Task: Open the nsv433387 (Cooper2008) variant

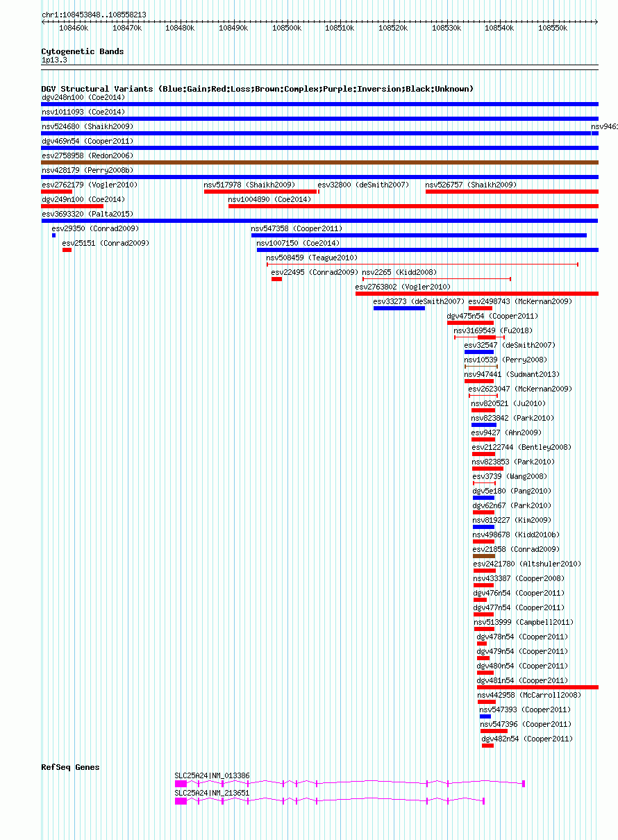Action: point(483,585)
